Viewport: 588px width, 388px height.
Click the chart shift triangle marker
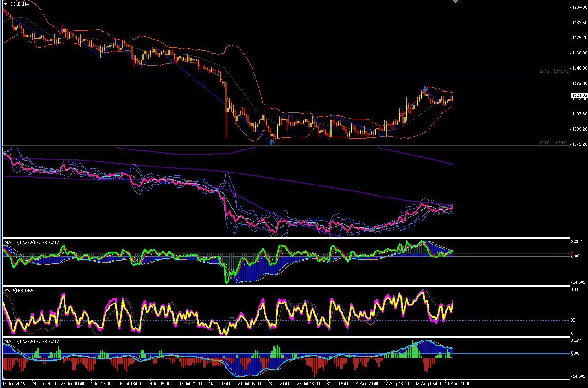click(455, 2)
